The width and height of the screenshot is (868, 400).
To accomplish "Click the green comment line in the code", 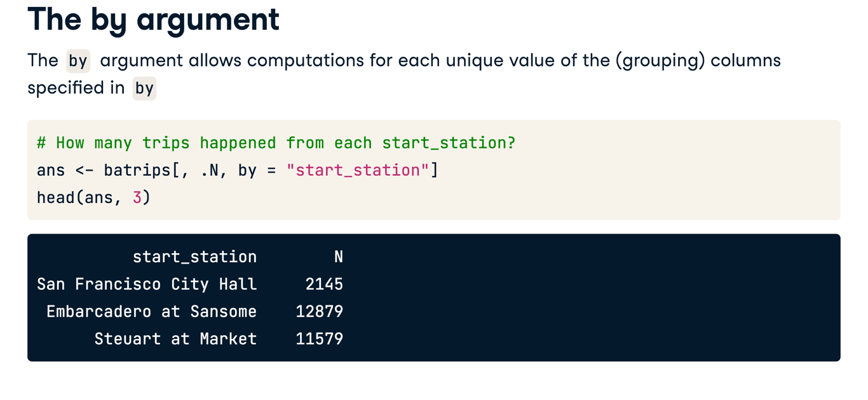I will [276, 143].
